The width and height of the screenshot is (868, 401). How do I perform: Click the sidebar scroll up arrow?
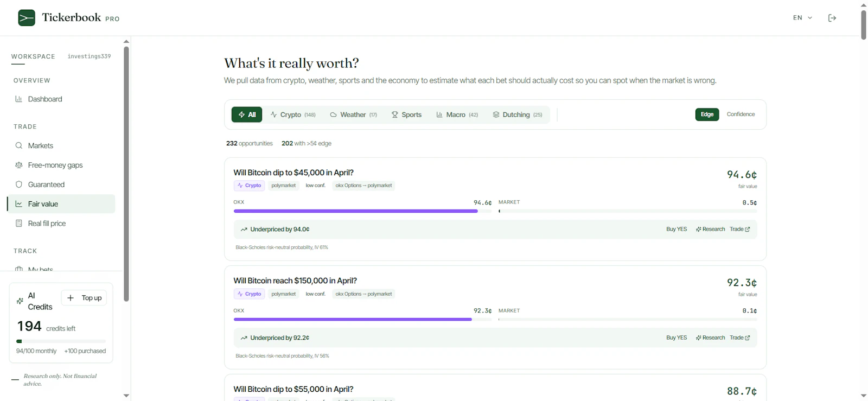(126, 41)
